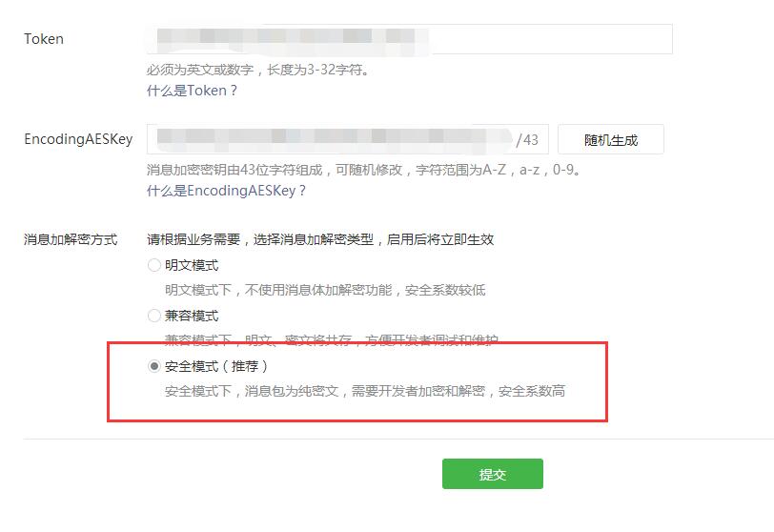Select the 明文模式 radio button

[x=154, y=265]
